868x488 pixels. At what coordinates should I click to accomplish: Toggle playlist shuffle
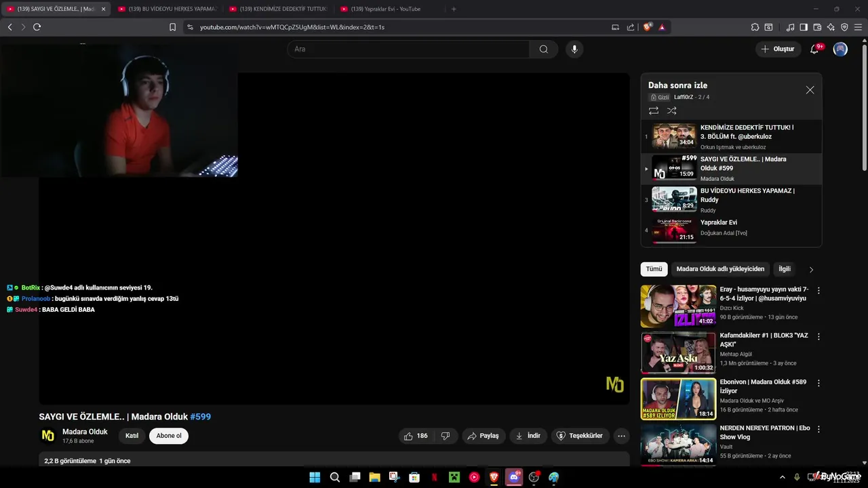671,110
